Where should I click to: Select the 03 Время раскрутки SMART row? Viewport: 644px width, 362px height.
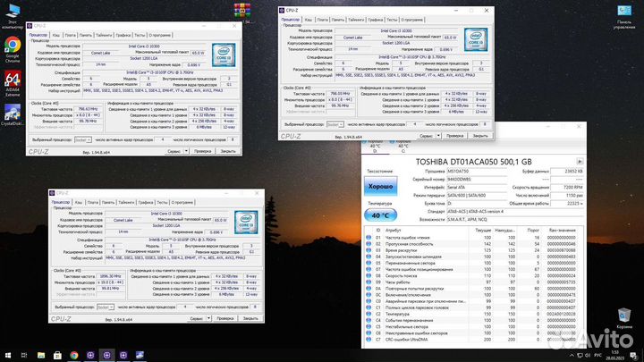(x=472, y=250)
